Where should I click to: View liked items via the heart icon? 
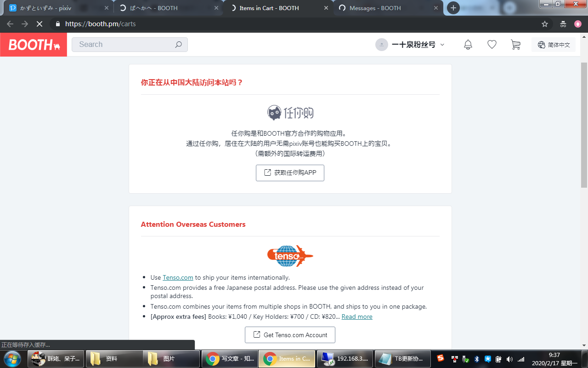click(492, 44)
